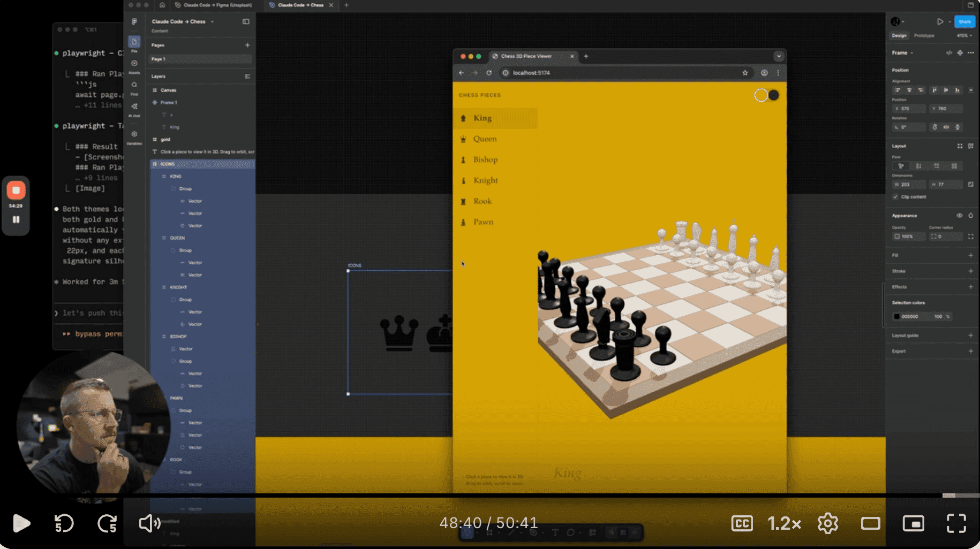
Task: Create component icon in Frame header
Action: 960,52
